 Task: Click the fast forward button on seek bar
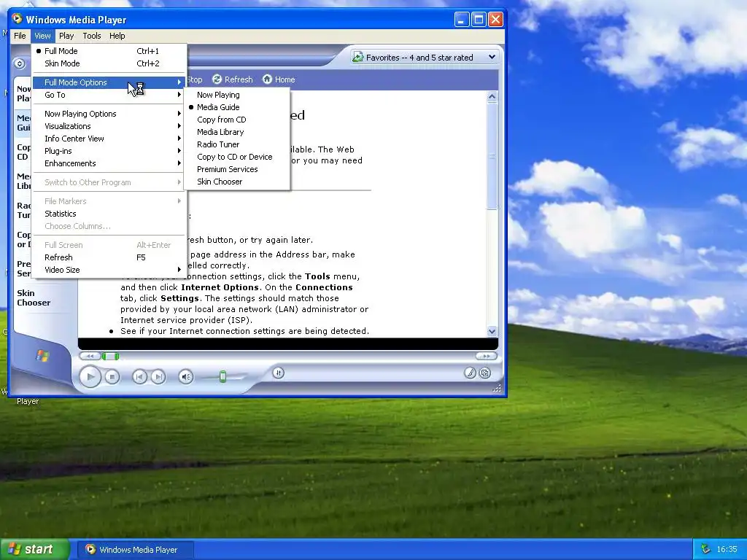click(x=486, y=356)
